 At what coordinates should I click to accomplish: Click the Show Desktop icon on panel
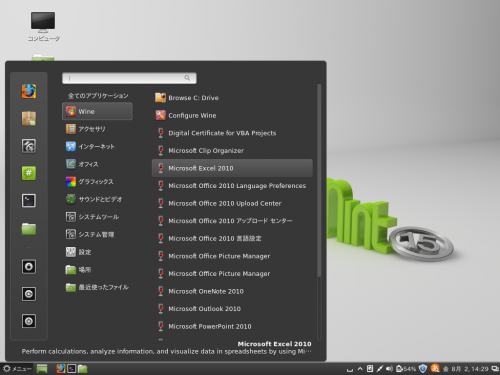[42, 369]
